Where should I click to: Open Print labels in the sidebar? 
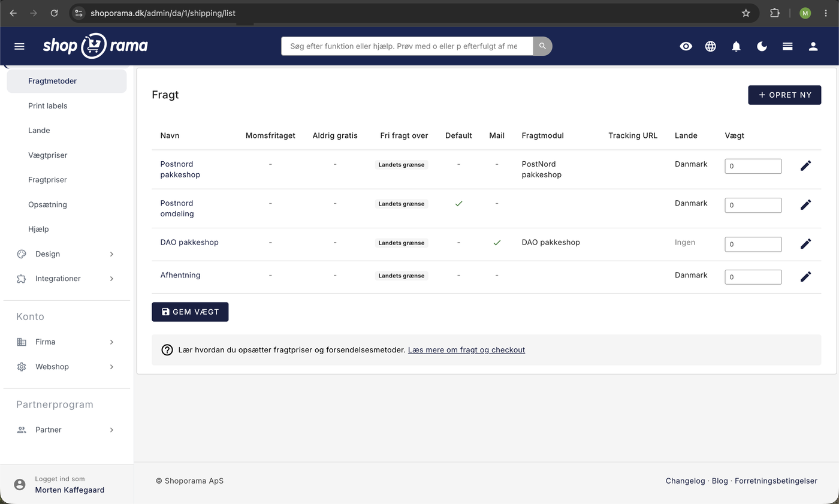click(47, 106)
